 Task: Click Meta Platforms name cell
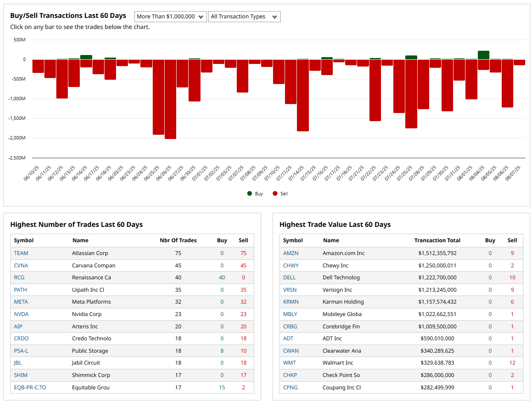(x=91, y=302)
